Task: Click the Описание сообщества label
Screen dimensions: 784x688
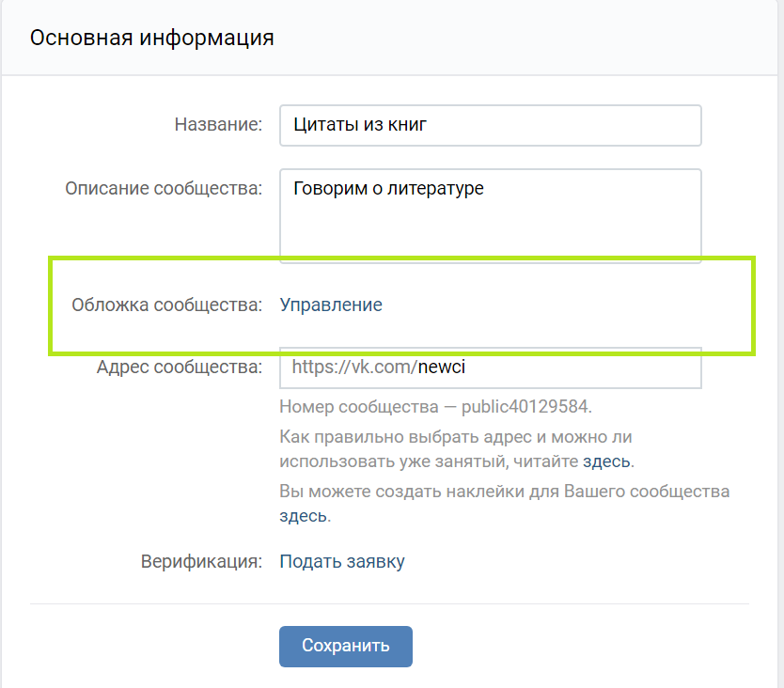Action: click(164, 188)
